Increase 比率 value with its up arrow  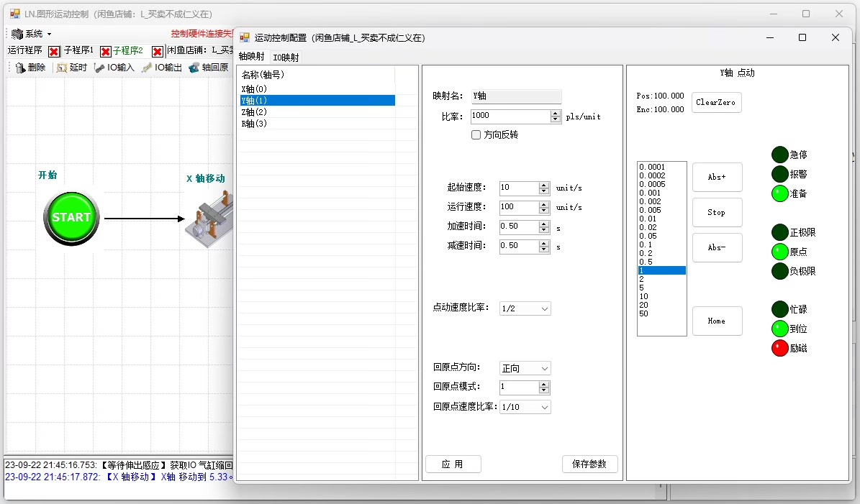[x=556, y=114]
